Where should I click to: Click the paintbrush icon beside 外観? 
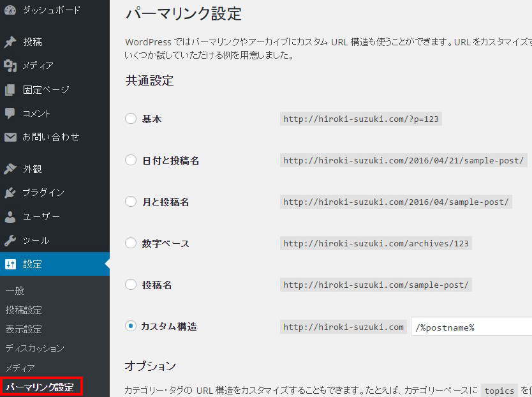click(10, 169)
